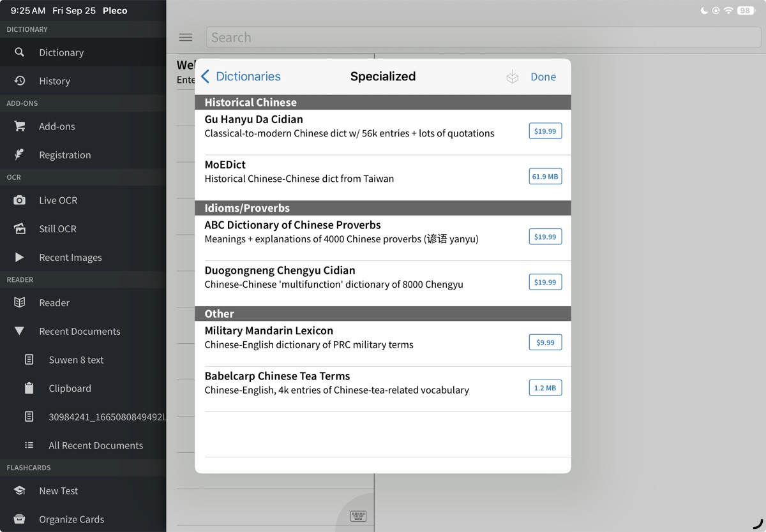The width and height of the screenshot is (766, 532).
Task: Open All Recent Documents list icon
Action: point(29,445)
